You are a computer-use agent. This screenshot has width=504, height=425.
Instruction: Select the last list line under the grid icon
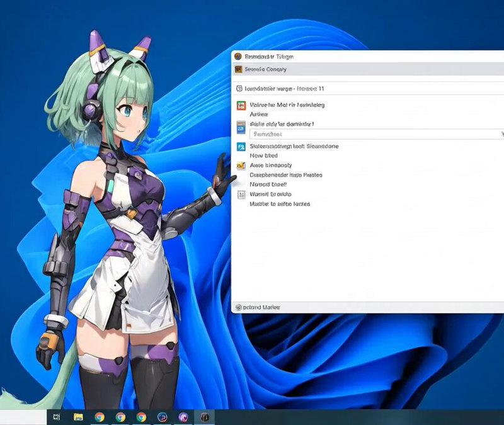click(280, 203)
